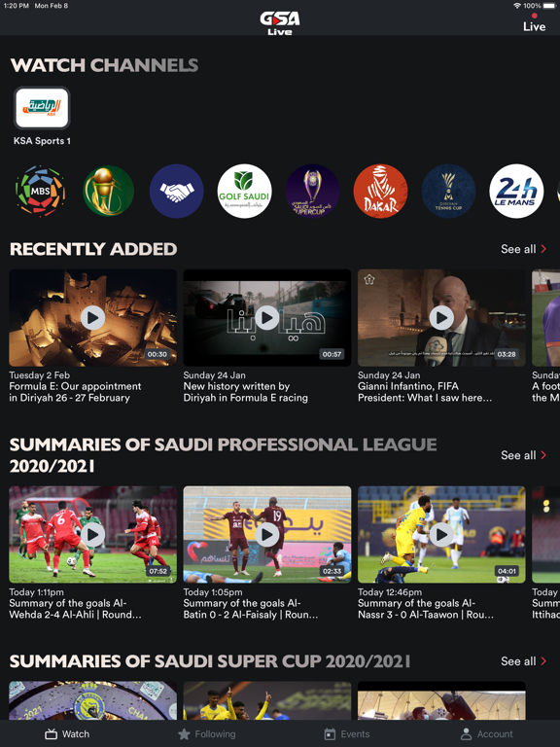
Task: Open the KSA Sports 1 channel
Action: (x=42, y=108)
